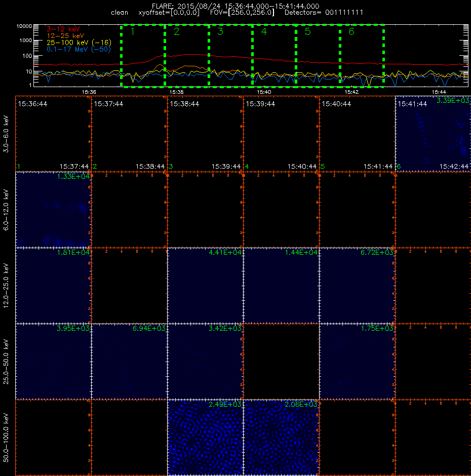Click the 15:42:44 end time label
The image size is (471, 476).
(454, 167)
